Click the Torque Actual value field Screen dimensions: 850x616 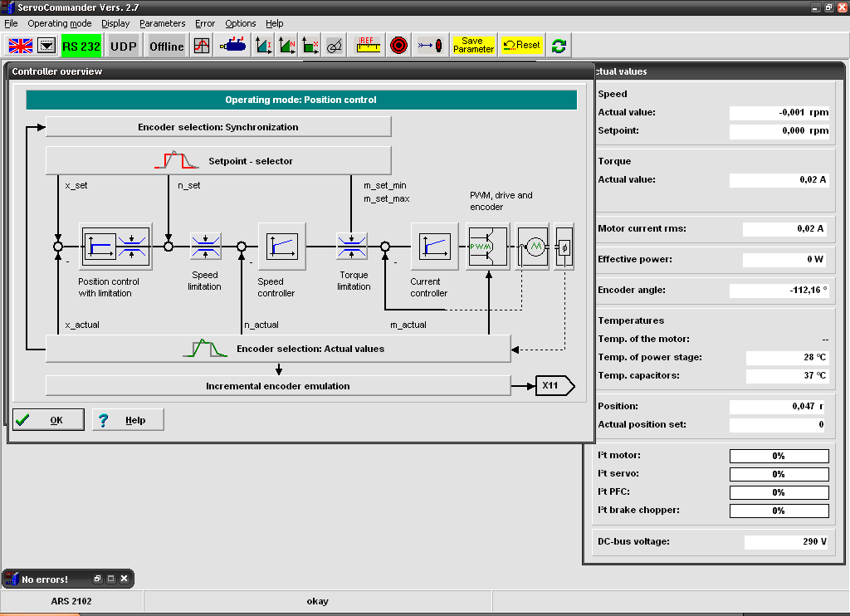point(779,180)
